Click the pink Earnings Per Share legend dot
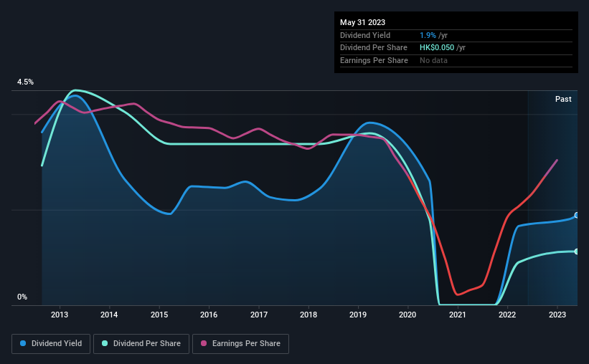Screen dimensions: 589x364 [204, 343]
